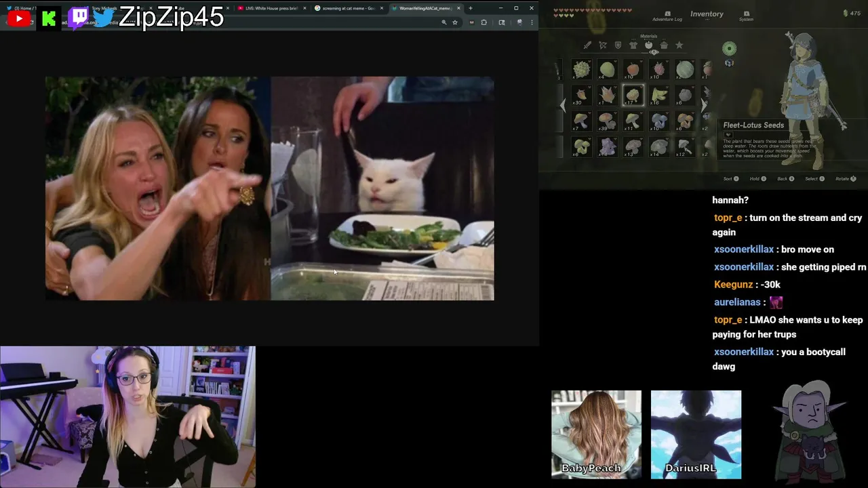Select the Inventory menu heading
This screenshot has width=868, height=488.
[x=707, y=14]
